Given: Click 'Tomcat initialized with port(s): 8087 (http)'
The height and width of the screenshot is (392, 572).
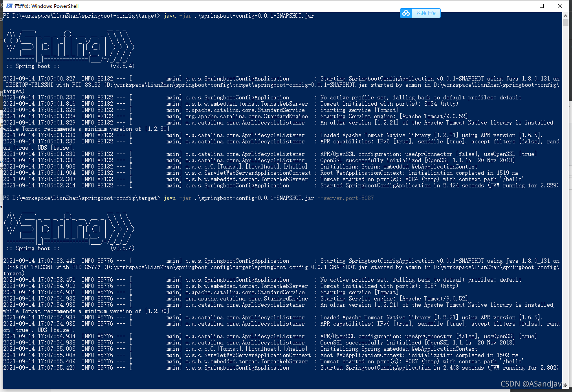Looking at the screenshot, I should [x=389, y=286].
